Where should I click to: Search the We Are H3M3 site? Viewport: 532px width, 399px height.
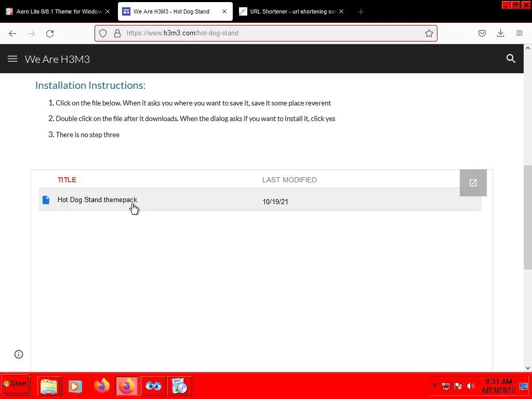[511, 59]
